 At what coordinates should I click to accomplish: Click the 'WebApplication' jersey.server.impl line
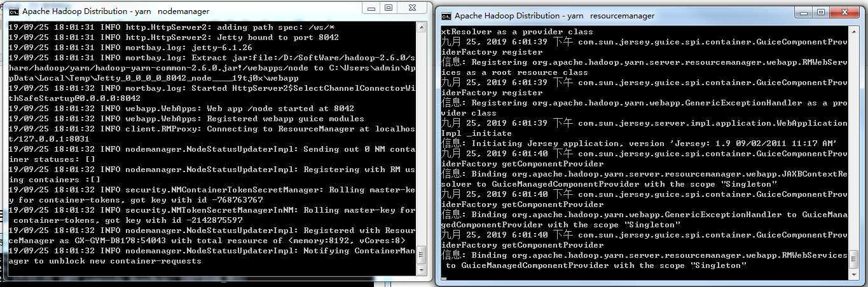(x=644, y=123)
